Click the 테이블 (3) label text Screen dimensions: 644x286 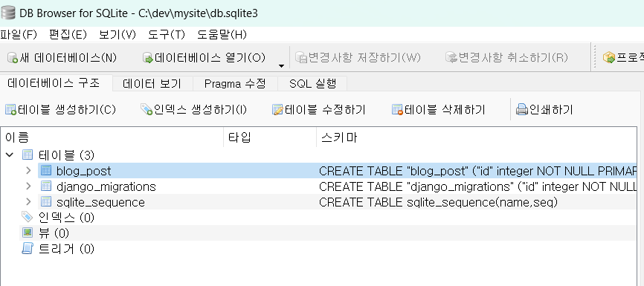point(66,155)
